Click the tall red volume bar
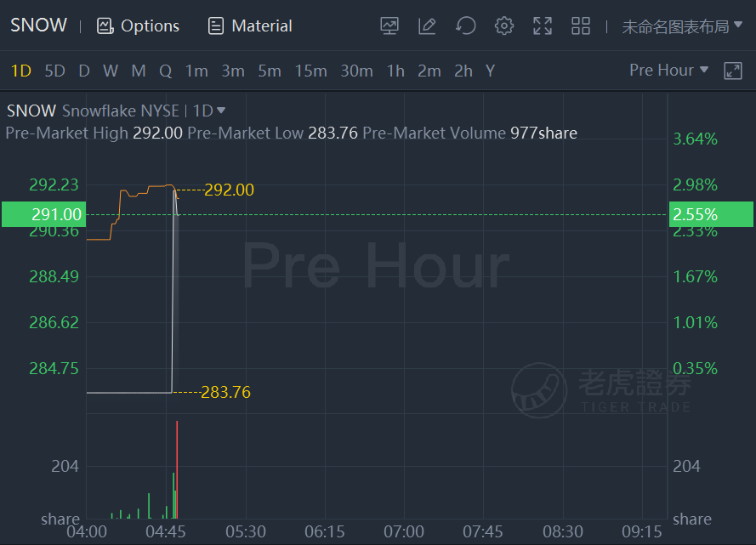Image resolution: width=756 pixels, height=545 pixels. 177,470
